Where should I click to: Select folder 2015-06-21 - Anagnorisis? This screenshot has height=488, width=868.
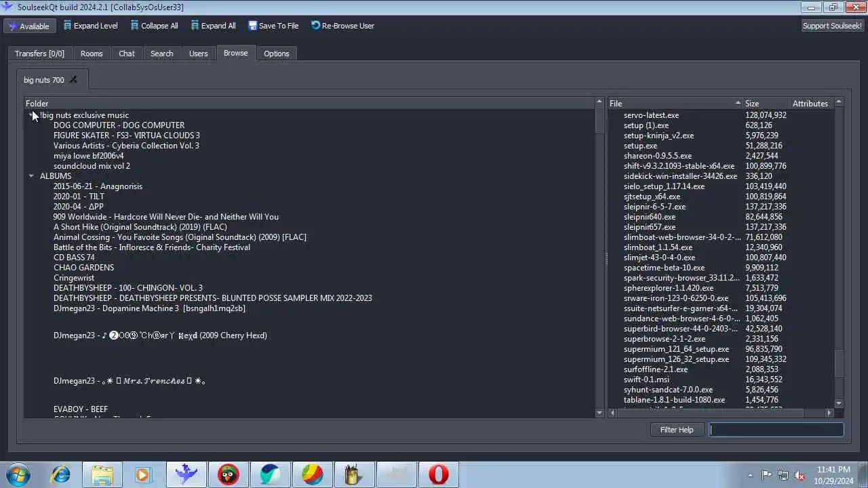point(98,186)
